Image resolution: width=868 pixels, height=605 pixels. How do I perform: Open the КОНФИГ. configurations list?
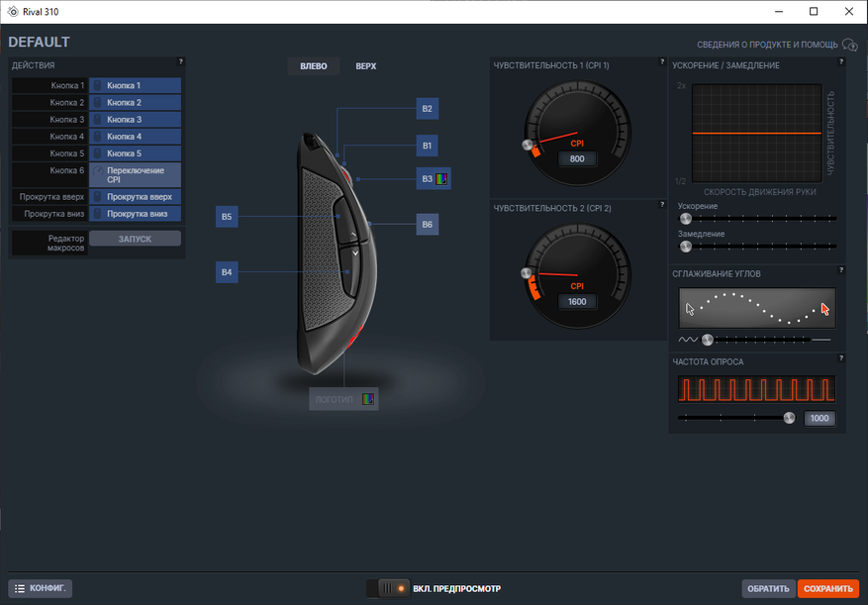41,588
